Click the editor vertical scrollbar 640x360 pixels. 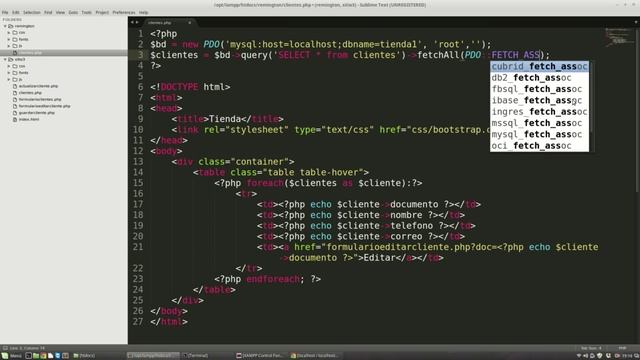[638, 109]
